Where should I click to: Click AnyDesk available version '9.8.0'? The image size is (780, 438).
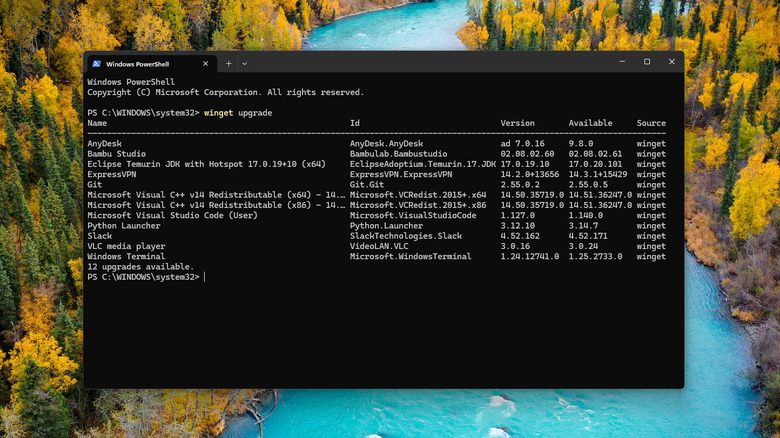pos(581,143)
